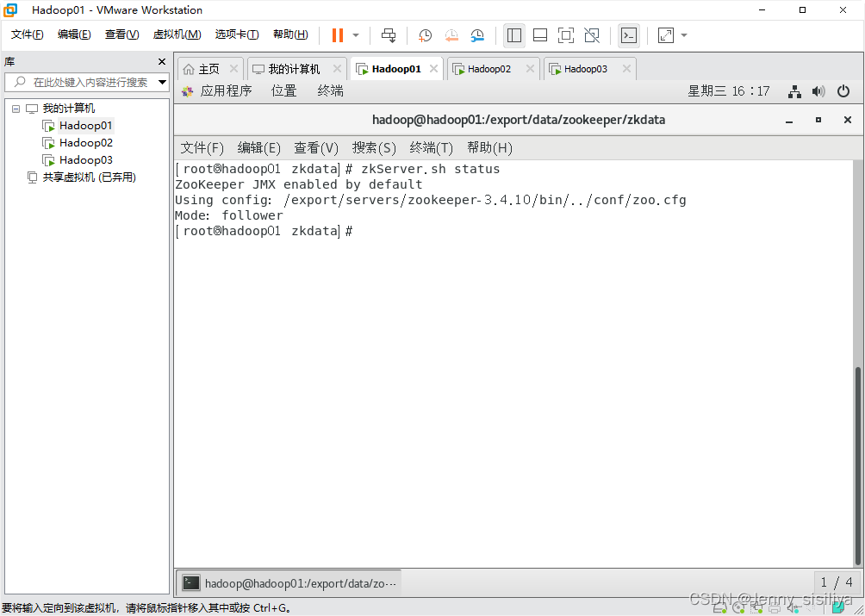Image resolution: width=865 pixels, height=616 pixels.
Task: Open the 位置 menu in guest panel
Action: [x=284, y=91]
